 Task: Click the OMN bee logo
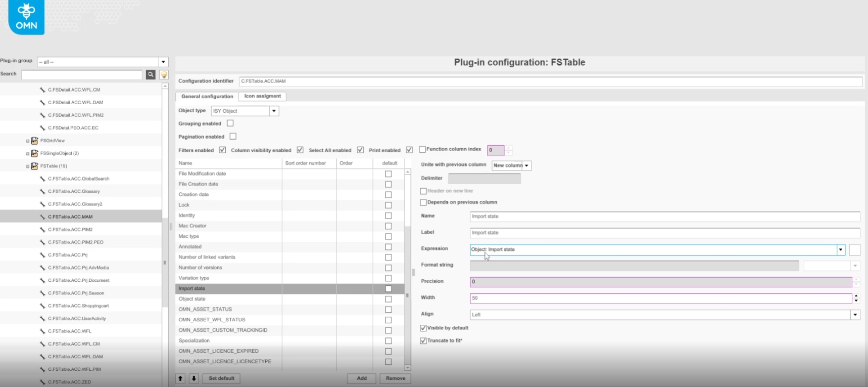click(26, 17)
